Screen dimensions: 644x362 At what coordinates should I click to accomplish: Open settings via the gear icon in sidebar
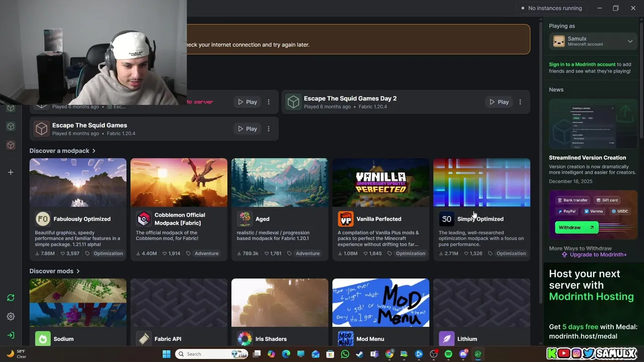(11, 316)
